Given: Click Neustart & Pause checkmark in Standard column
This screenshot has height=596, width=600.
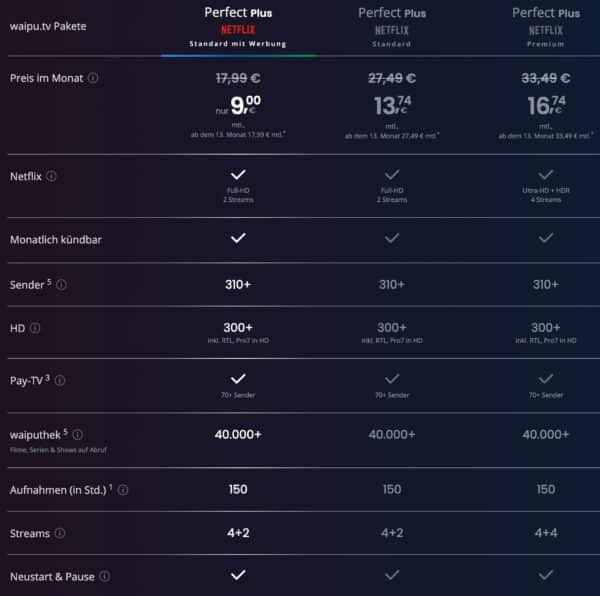Looking at the screenshot, I should [392, 575].
